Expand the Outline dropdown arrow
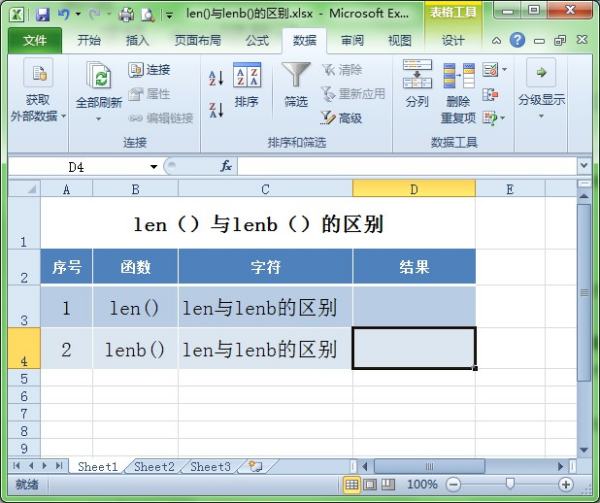 [x=541, y=116]
